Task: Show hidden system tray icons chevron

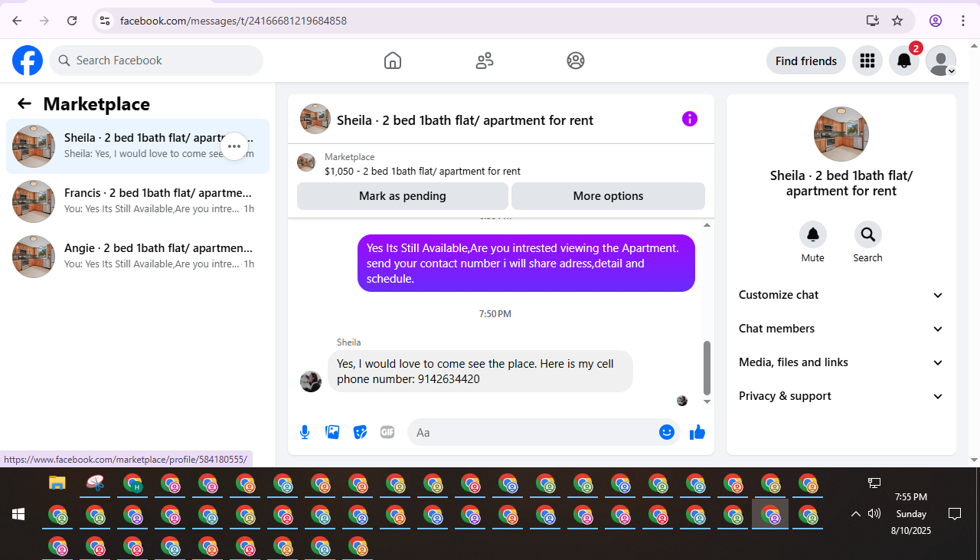Action: (856, 514)
